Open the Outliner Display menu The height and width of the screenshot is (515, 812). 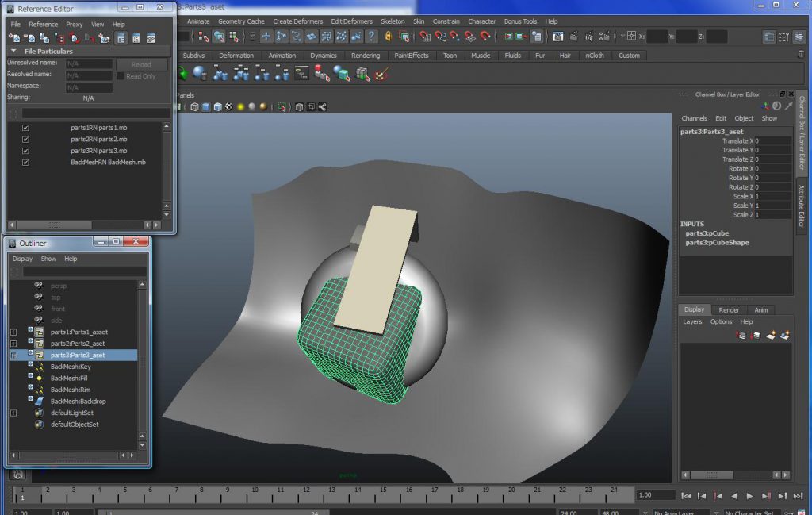[22, 259]
